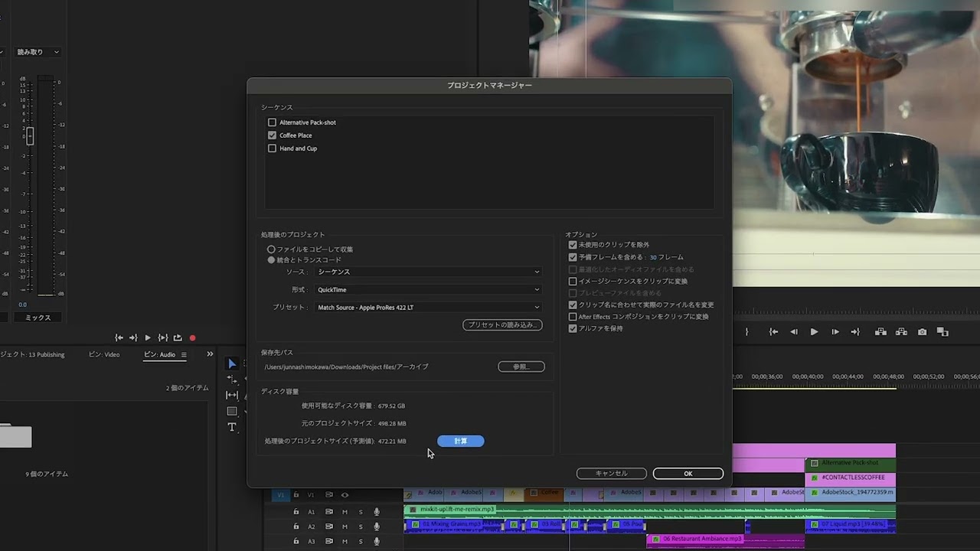
Task: Click the Export Frame camera icon
Action: (x=922, y=332)
